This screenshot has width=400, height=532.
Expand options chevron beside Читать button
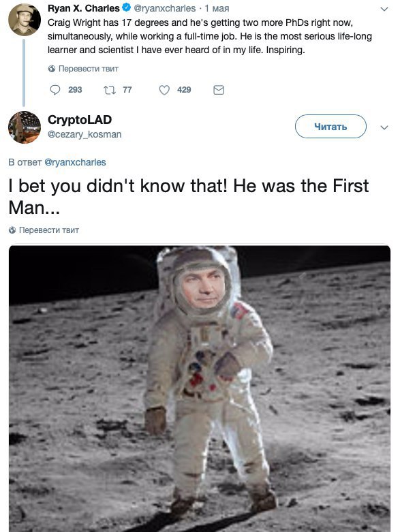[384, 127]
